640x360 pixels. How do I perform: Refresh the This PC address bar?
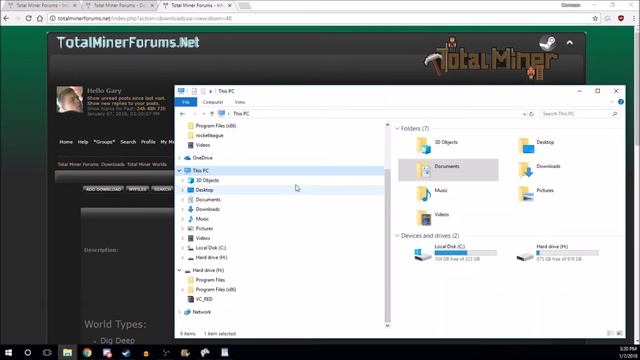coord(531,114)
